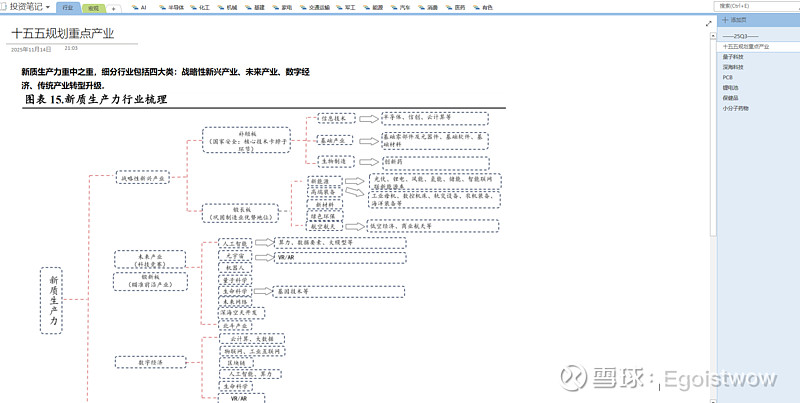Create a new section with the plus tab

coord(113,9)
